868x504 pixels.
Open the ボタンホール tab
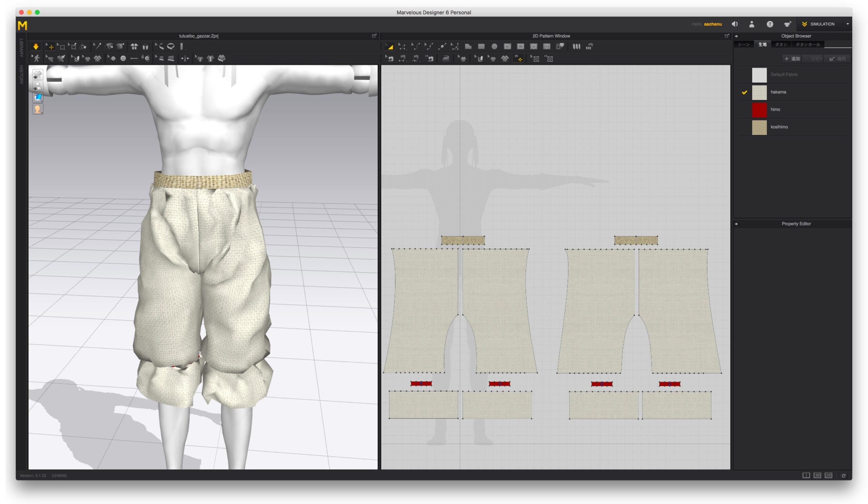[808, 44]
